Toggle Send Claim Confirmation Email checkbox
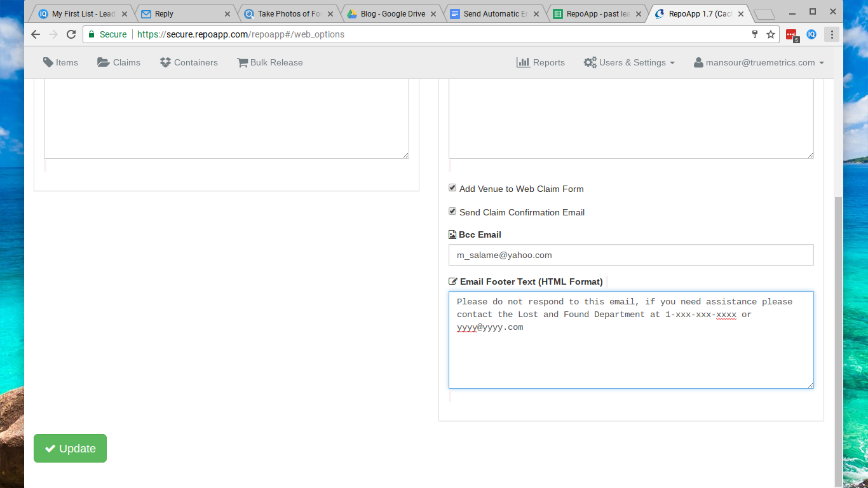The image size is (868, 488). (452, 212)
